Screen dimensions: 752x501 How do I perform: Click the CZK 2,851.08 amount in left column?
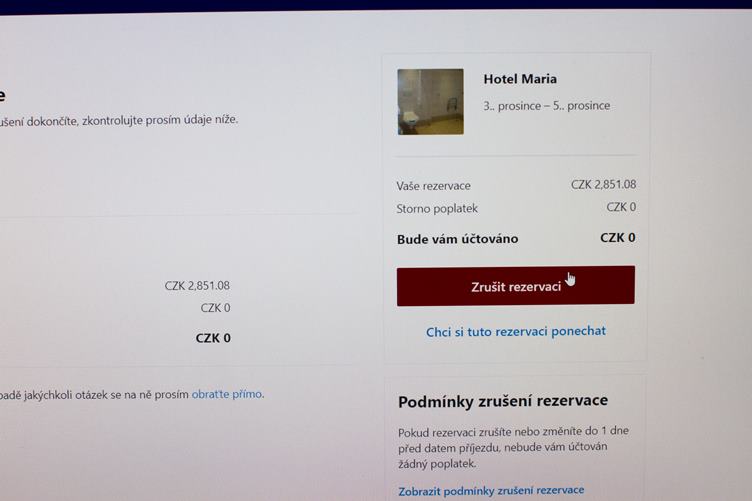(197, 286)
